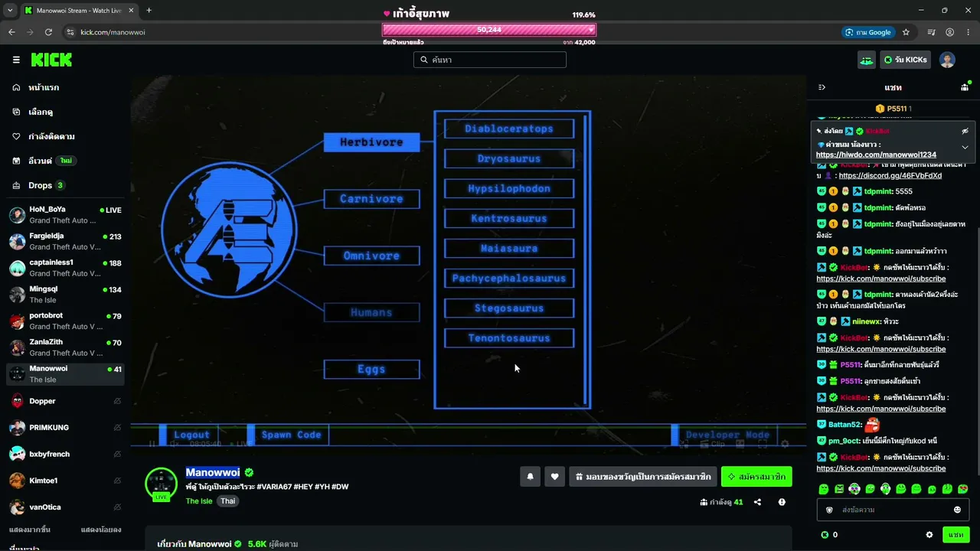Hide the pinned KickBot message
The height and width of the screenshot is (551, 980).
point(965,132)
